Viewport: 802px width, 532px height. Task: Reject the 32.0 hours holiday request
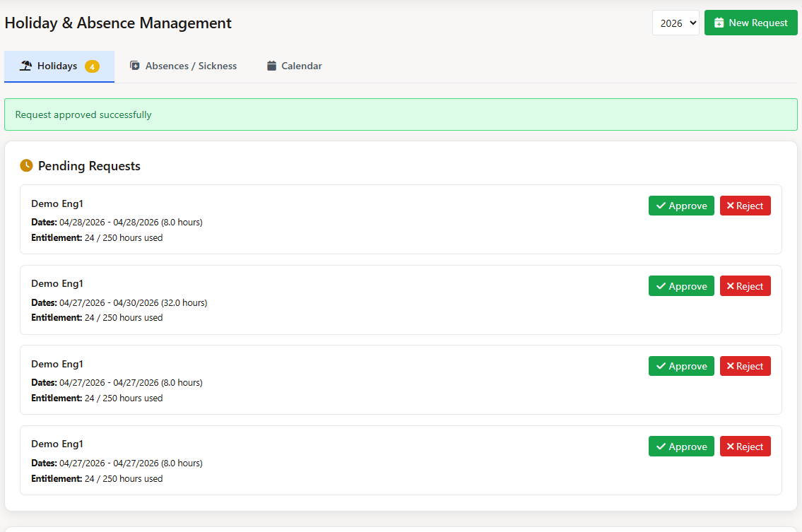[745, 286]
